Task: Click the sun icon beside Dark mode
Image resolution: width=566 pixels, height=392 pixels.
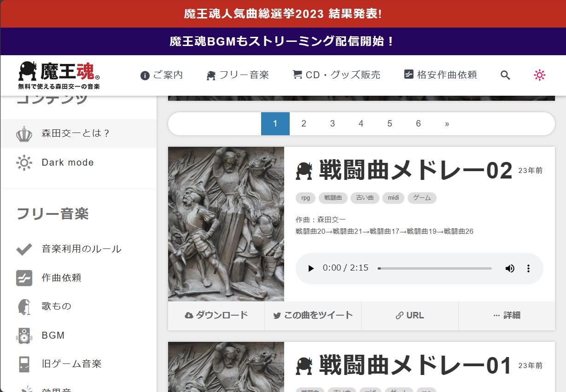Action: [x=24, y=162]
